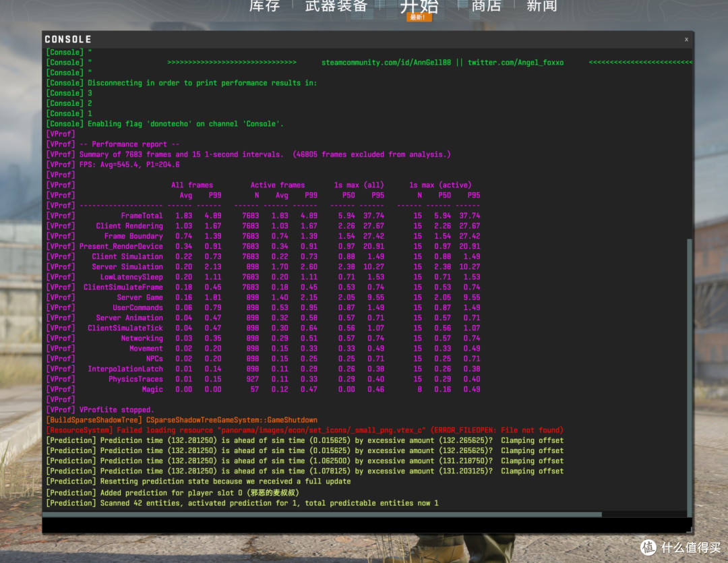Click the Server Game row label
This screenshot has height=563, width=728.
(x=140, y=298)
